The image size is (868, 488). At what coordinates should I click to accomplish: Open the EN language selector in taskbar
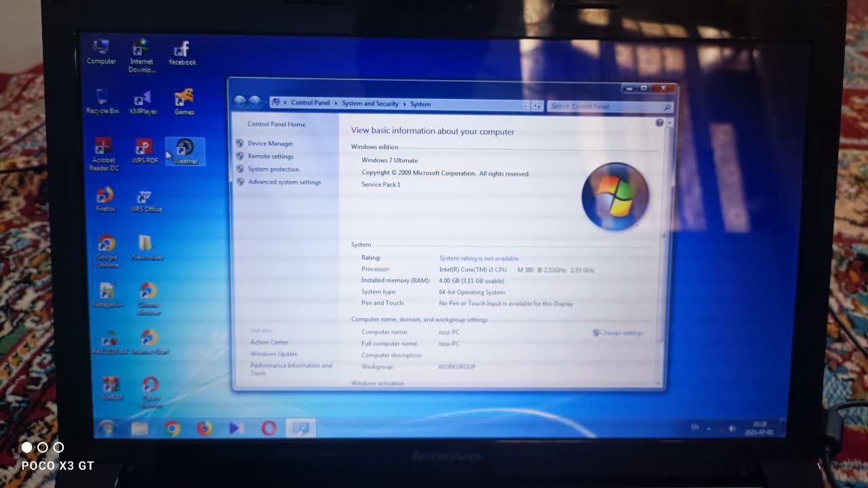694,427
